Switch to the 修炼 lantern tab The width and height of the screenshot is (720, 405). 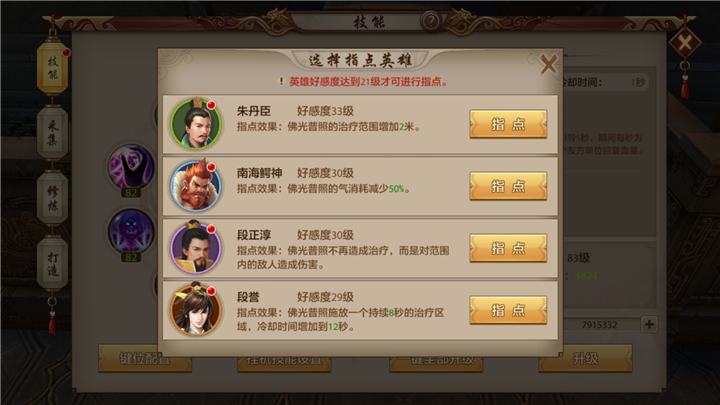point(52,198)
